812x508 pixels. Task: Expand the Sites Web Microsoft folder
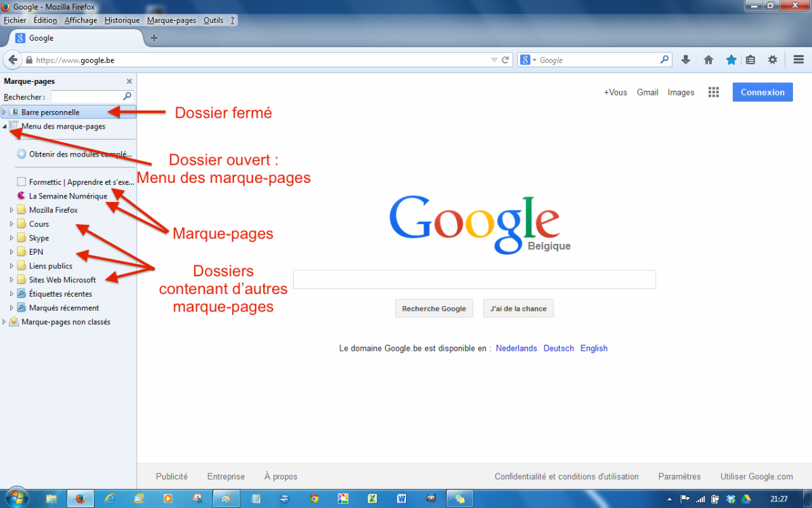coord(12,280)
